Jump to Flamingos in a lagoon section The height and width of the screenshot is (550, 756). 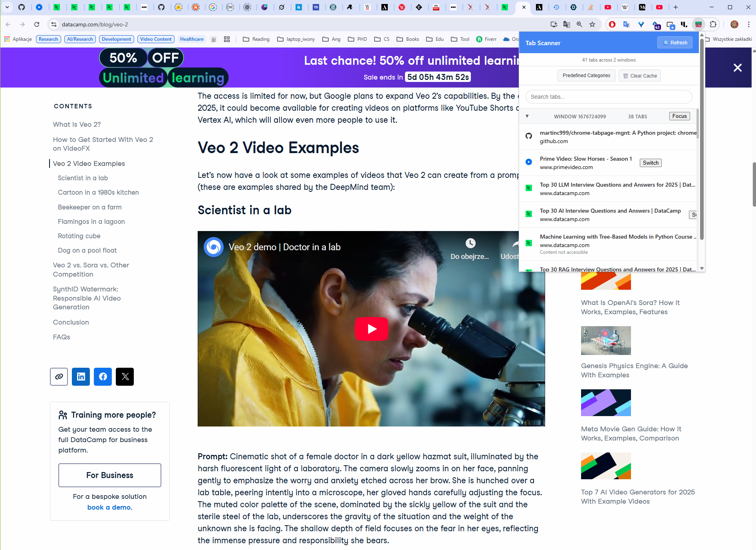click(91, 221)
